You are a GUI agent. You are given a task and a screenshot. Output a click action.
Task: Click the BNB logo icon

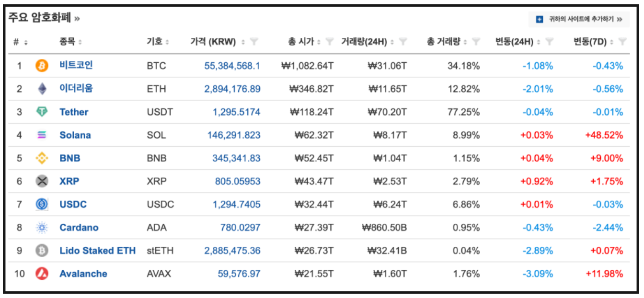click(42, 158)
